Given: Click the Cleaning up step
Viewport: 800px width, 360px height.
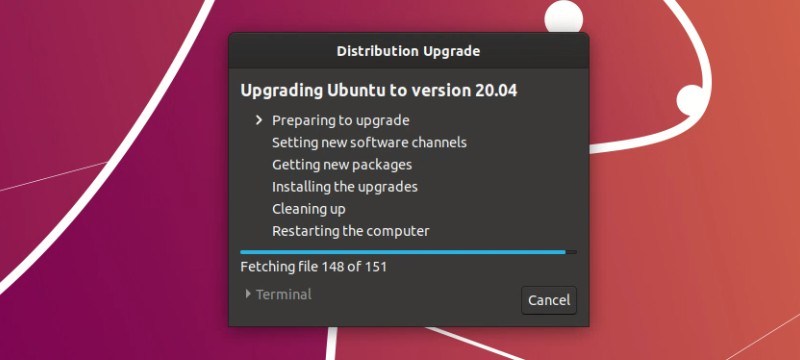Looking at the screenshot, I should [x=309, y=209].
